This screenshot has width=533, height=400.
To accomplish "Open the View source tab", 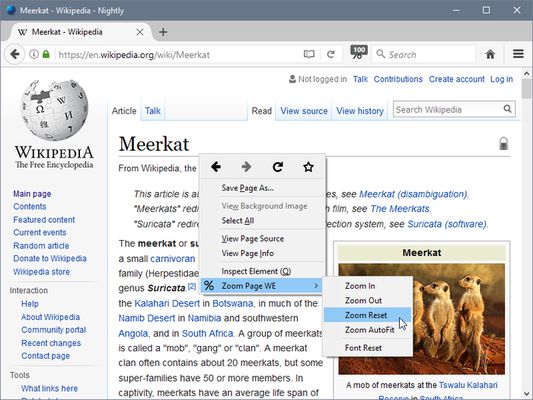I will tap(304, 111).
